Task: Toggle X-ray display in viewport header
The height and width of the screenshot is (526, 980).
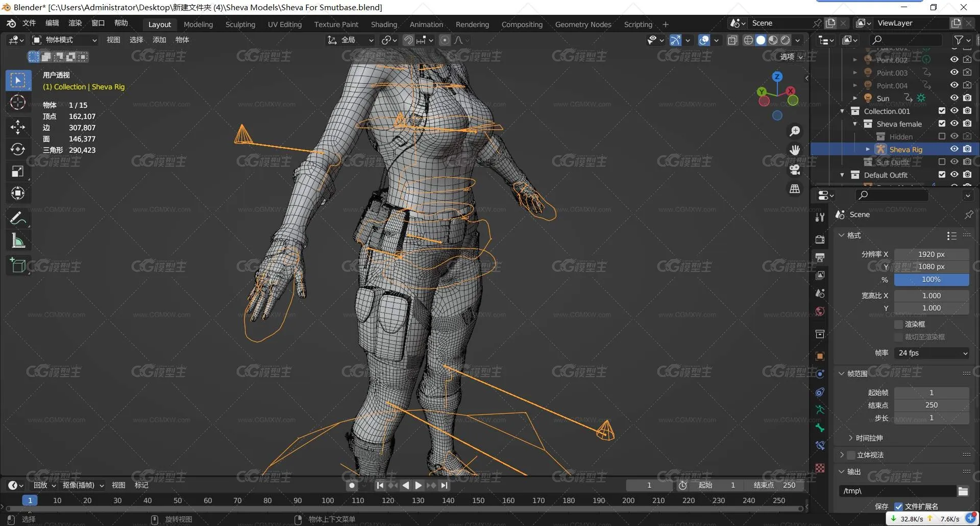Action: tap(732, 40)
